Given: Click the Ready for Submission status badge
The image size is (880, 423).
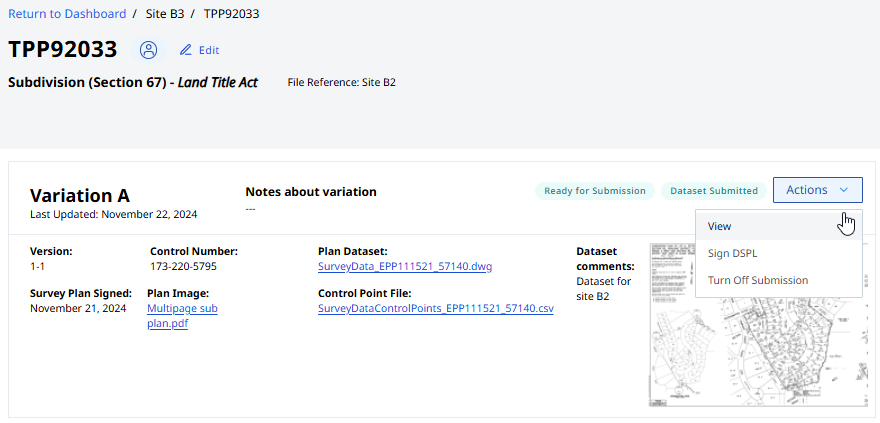Looking at the screenshot, I should [x=595, y=191].
